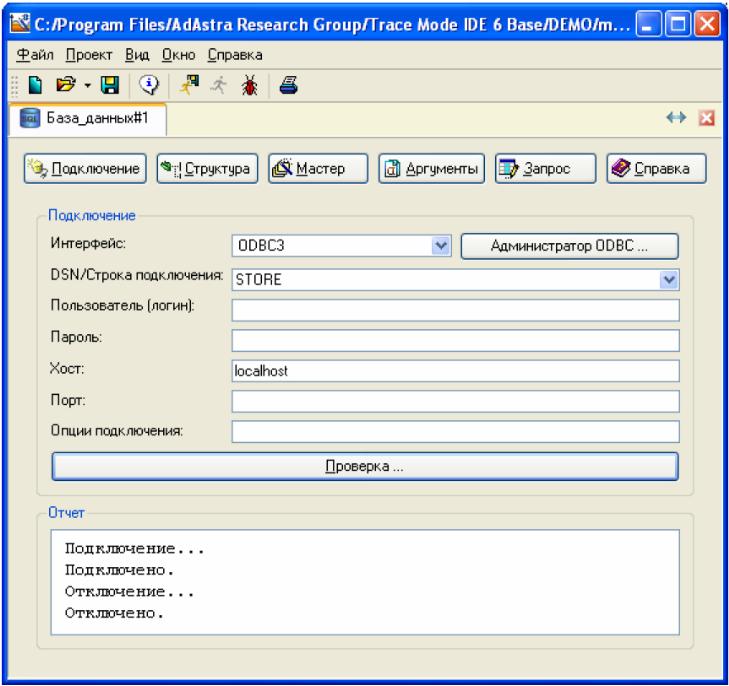Viewport: 729px width, 686px height.
Task: Open the Файл menu
Action: pos(35,55)
